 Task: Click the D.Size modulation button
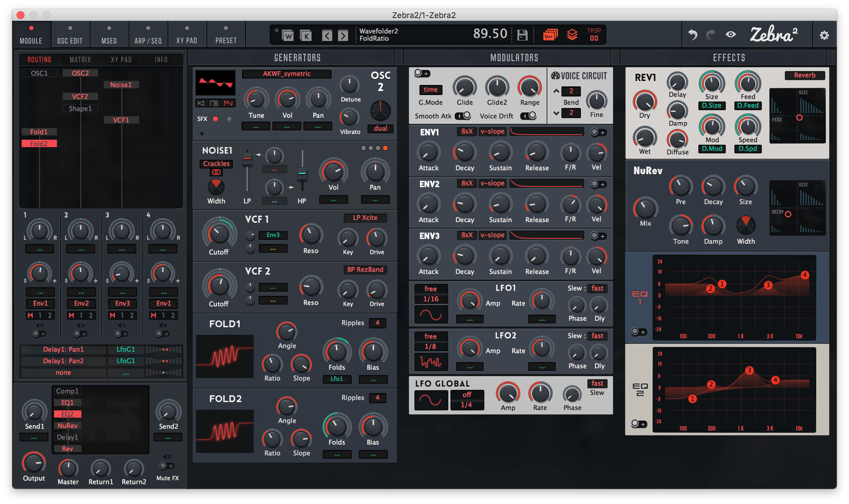pyautogui.click(x=712, y=105)
